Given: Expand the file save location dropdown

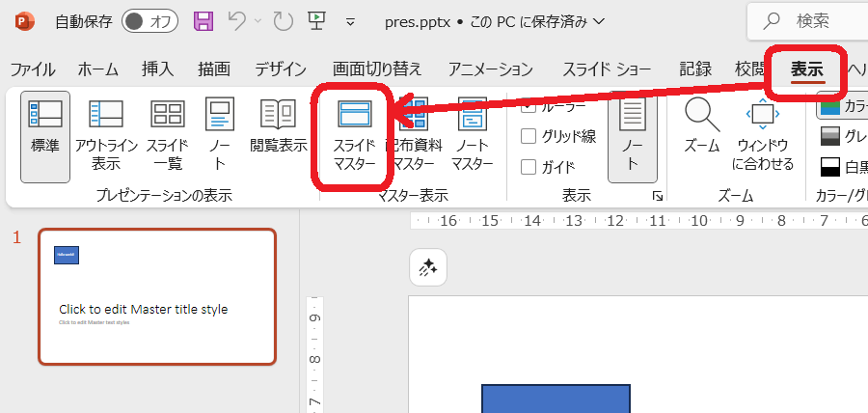Looking at the screenshot, I should [600, 21].
